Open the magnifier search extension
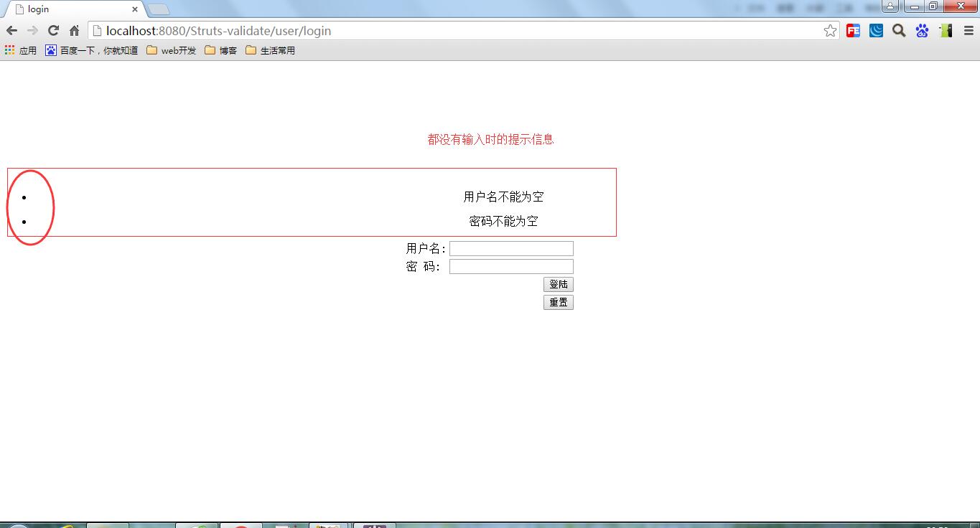Viewport: 980px width, 528px height. (899, 30)
